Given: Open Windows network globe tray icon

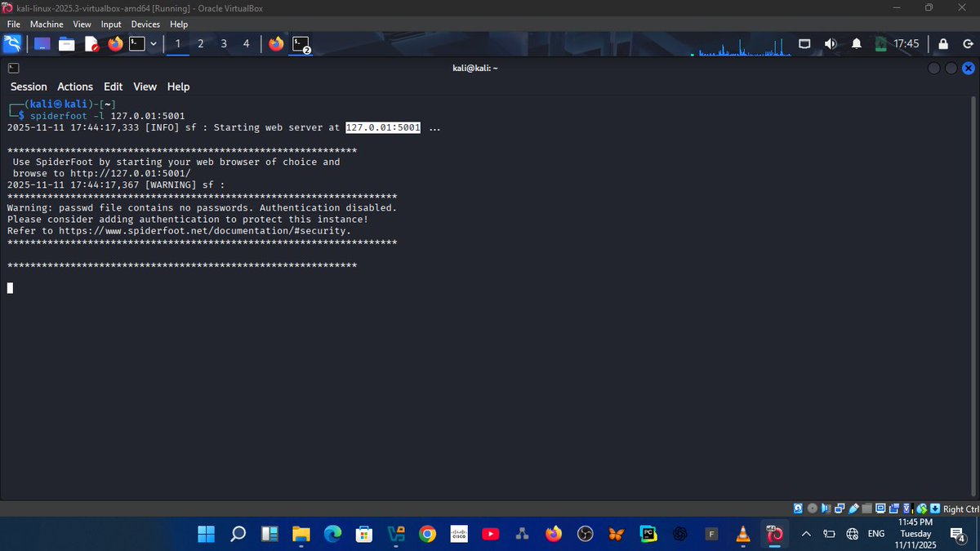Looking at the screenshot, I should point(852,534).
